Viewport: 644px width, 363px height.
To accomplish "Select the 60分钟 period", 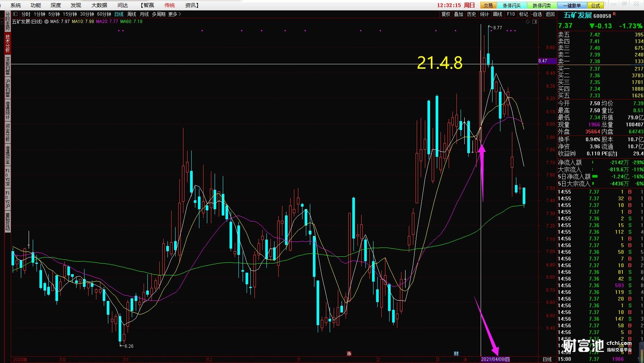I will pos(104,14).
